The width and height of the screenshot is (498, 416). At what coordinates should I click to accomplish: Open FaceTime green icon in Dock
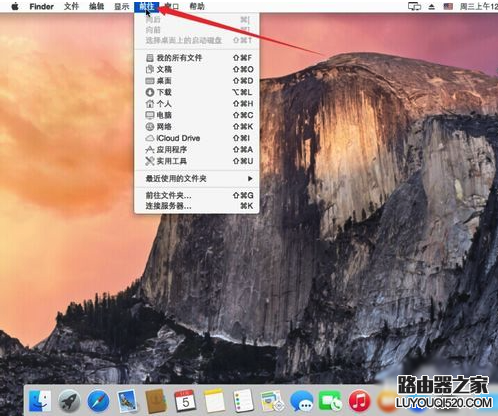coord(330,401)
